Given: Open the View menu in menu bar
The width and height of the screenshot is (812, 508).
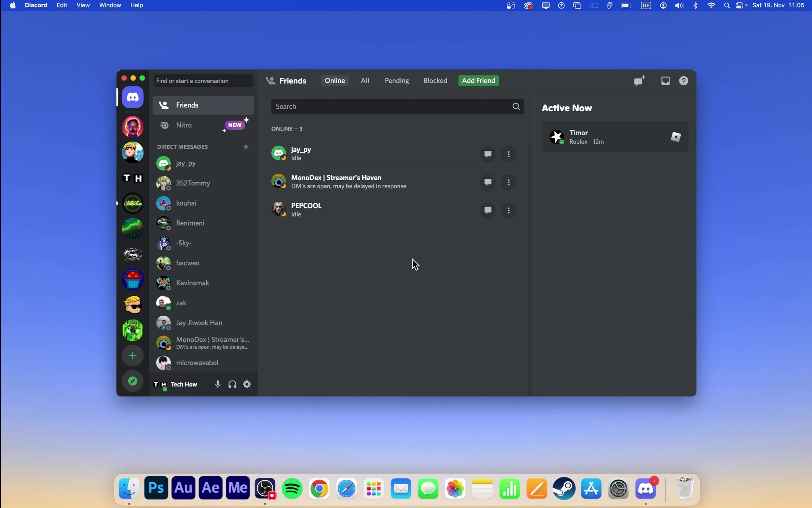Looking at the screenshot, I should 83,5.
